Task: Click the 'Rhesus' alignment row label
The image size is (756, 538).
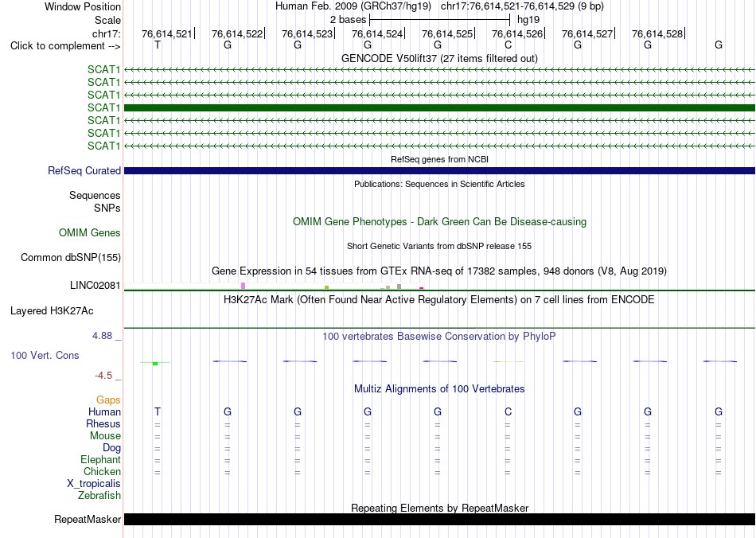Action: pyautogui.click(x=103, y=423)
